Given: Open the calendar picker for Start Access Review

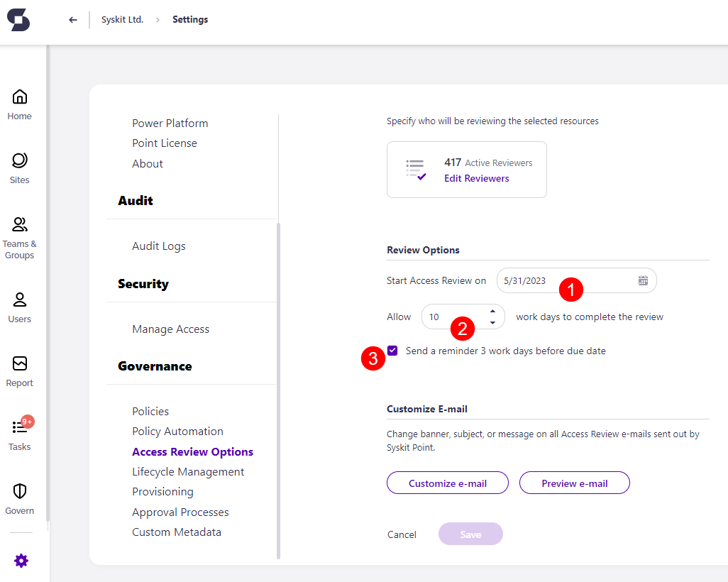Looking at the screenshot, I should [643, 280].
